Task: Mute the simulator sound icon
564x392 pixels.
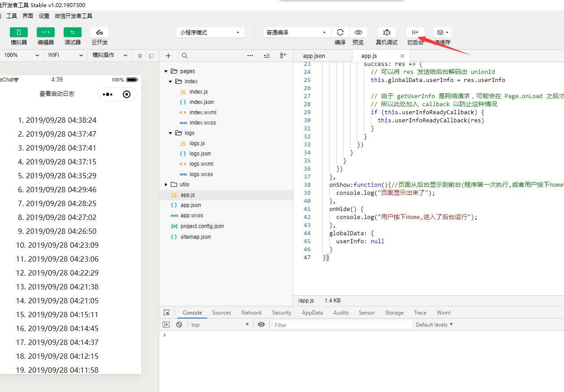Action: [x=140, y=56]
